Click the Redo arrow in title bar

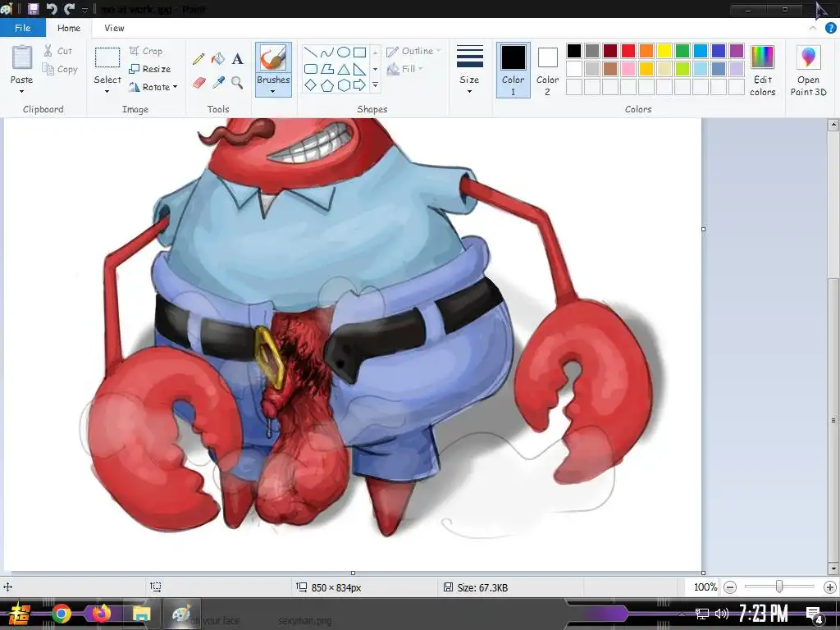(69, 8)
